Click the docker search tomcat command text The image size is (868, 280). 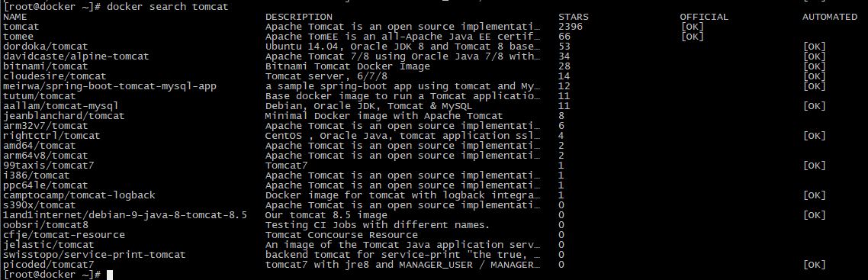(x=167, y=7)
